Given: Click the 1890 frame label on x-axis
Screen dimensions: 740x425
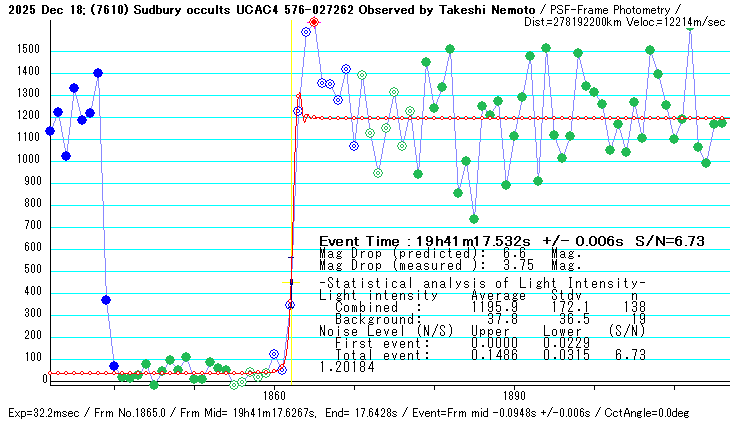Looking at the screenshot, I should pos(514,397).
